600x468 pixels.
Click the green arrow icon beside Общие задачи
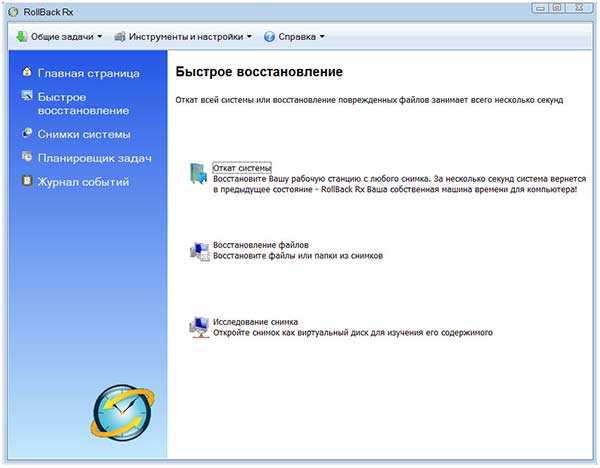pos(21,37)
